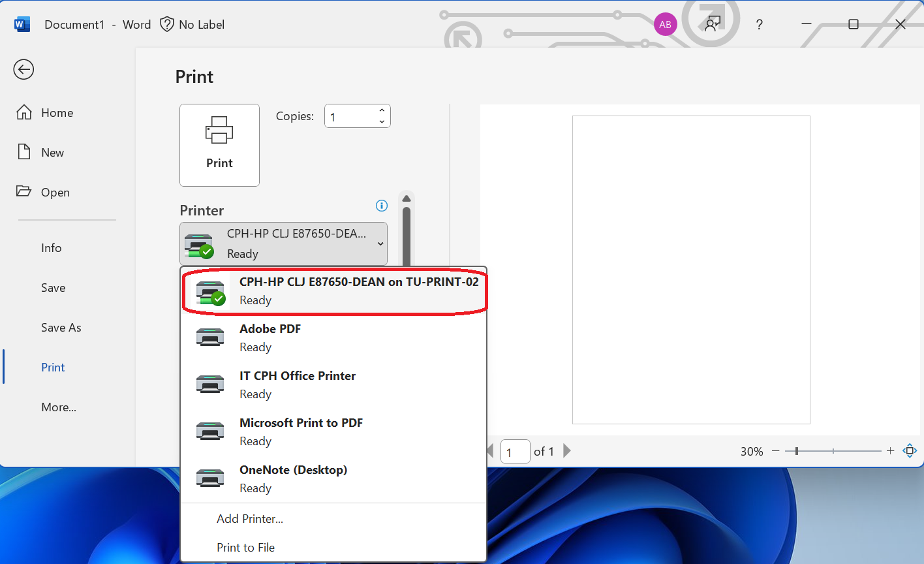
Task: Click the Microsoft Print to PDF printer icon
Action: (x=210, y=431)
